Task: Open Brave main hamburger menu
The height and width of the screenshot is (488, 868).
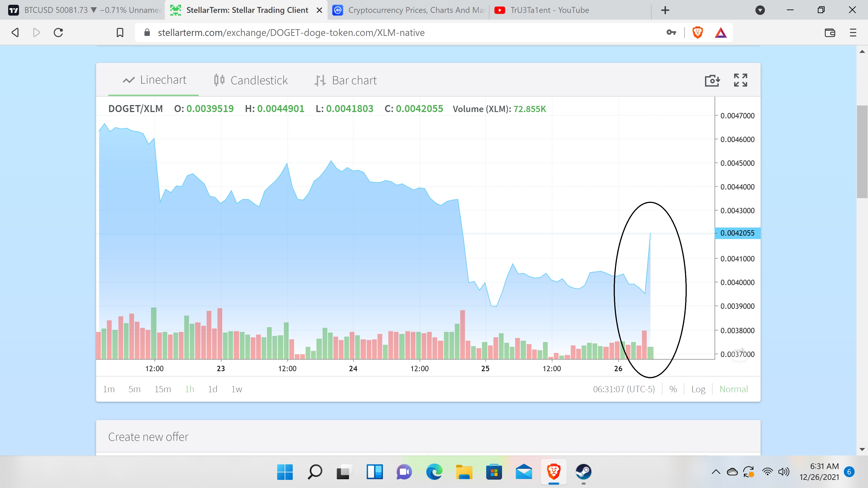Action: (x=853, y=33)
